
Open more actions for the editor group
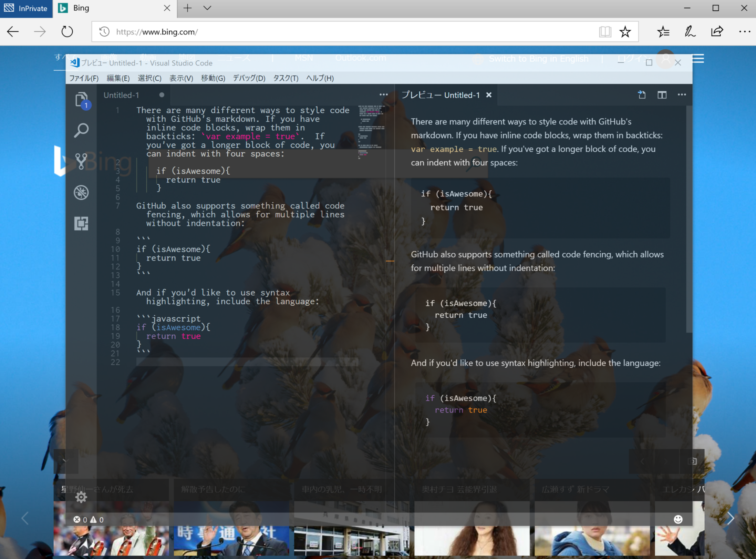tap(384, 94)
